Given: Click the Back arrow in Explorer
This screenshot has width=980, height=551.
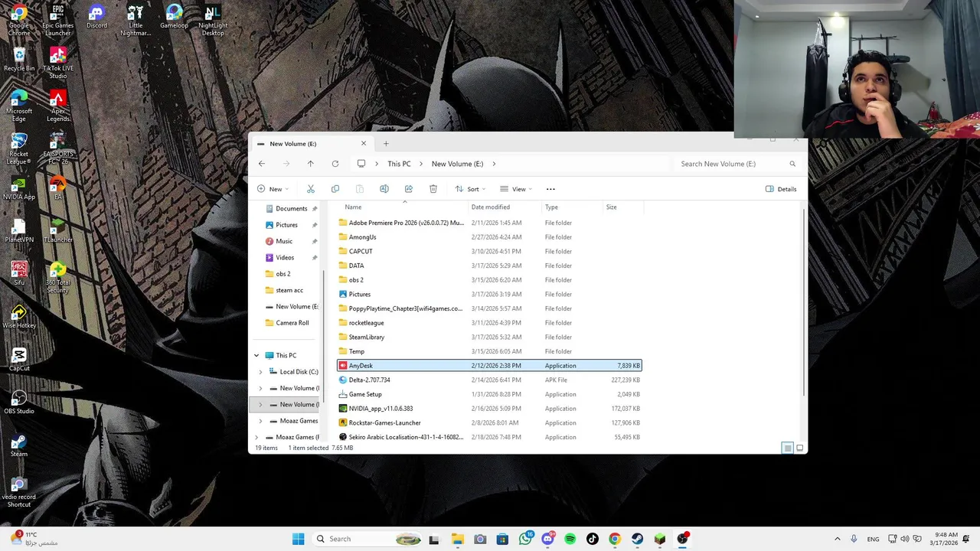Looking at the screenshot, I should tap(262, 164).
